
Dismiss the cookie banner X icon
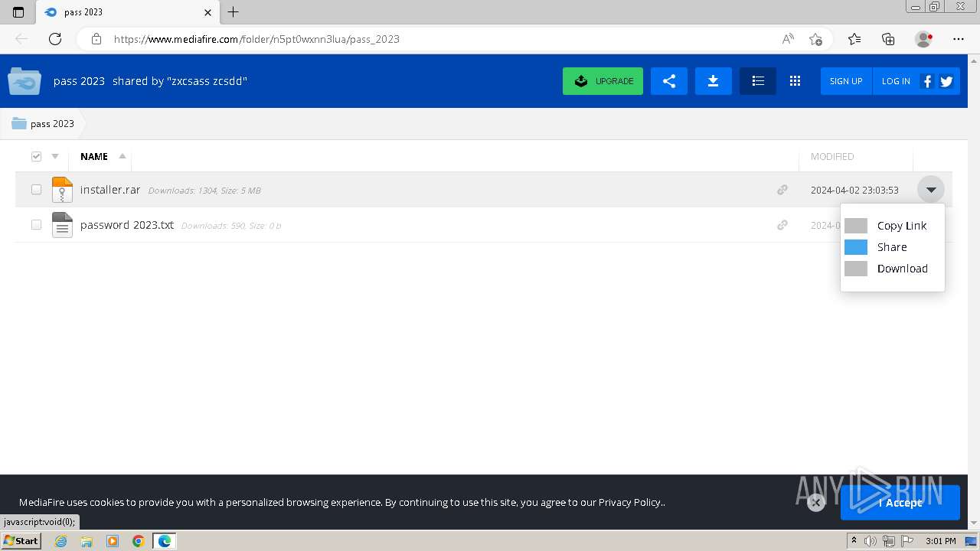[x=816, y=503]
